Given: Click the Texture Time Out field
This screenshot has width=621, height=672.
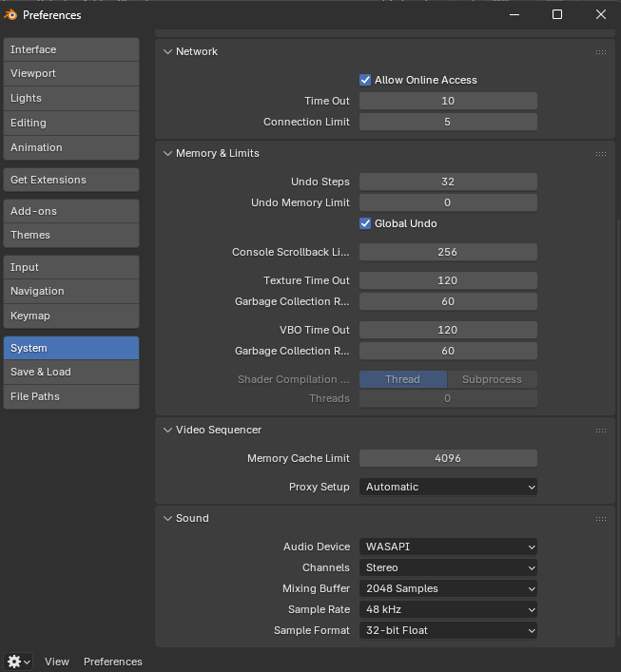Looking at the screenshot, I should tap(448, 280).
